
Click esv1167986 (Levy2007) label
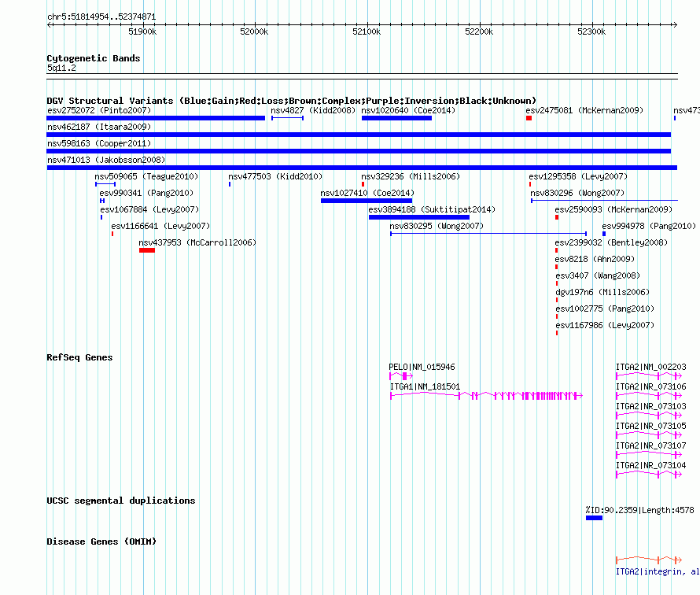point(605,325)
